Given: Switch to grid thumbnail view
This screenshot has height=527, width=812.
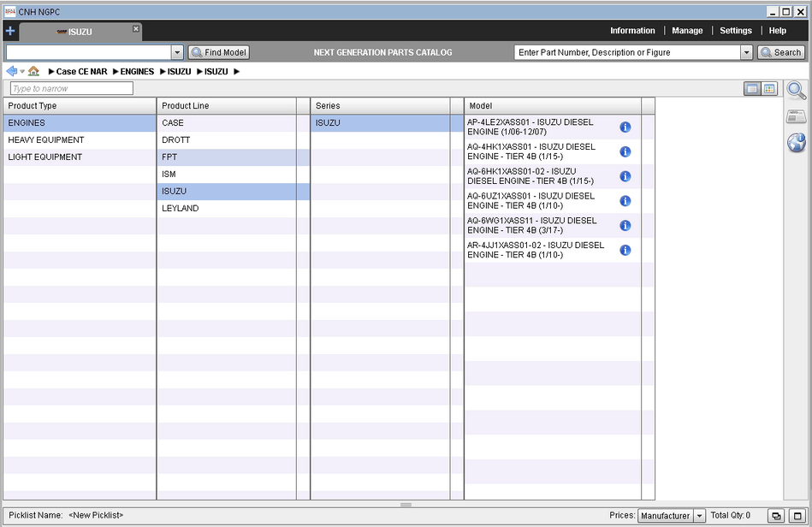Looking at the screenshot, I should (768, 89).
